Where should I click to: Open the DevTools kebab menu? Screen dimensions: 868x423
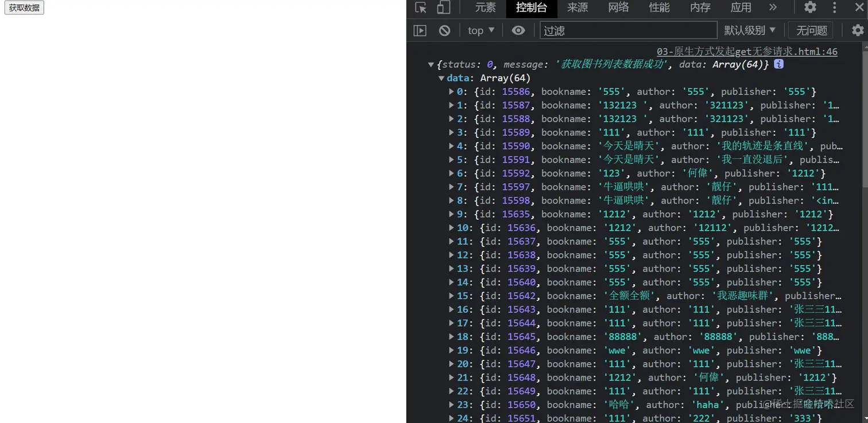pos(835,7)
